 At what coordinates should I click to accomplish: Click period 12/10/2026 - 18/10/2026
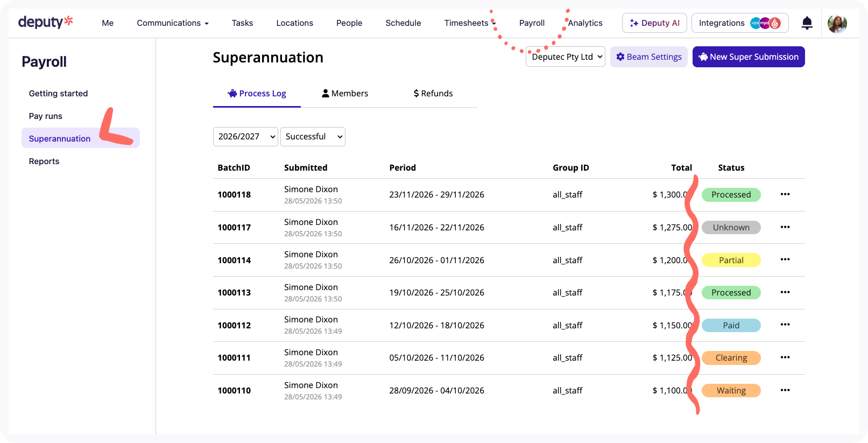click(436, 326)
